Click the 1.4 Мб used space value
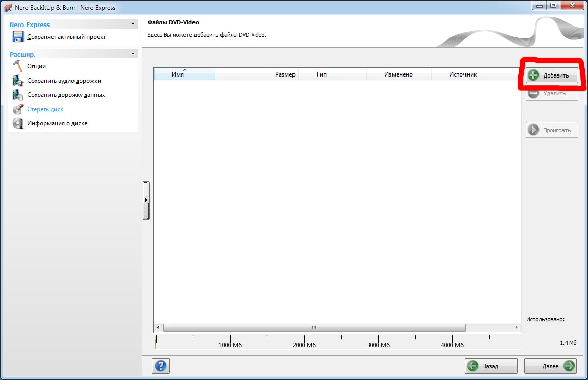Image resolution: width=588 pixels, height=380 pixels. 568,343
